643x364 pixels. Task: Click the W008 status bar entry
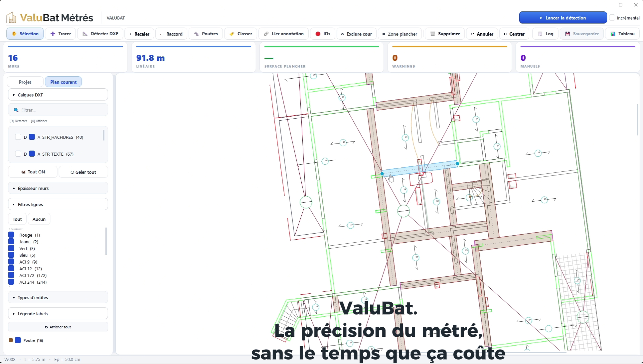click(10, 359)
